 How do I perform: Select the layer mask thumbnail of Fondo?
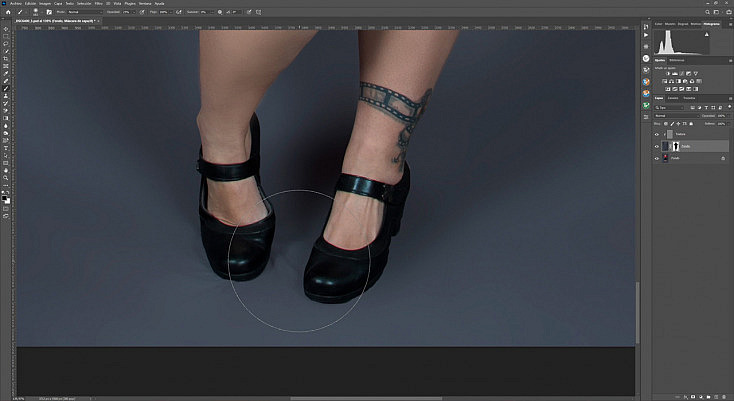pos(676,146)
